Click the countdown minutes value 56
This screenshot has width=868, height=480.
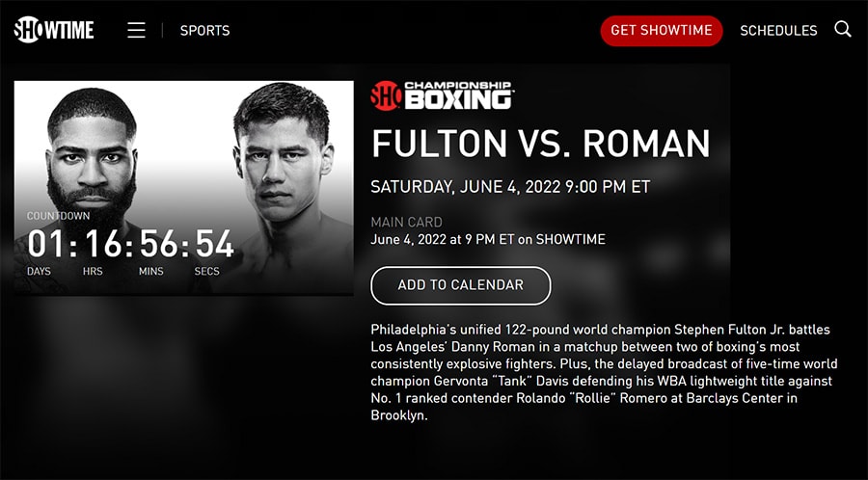158,244
